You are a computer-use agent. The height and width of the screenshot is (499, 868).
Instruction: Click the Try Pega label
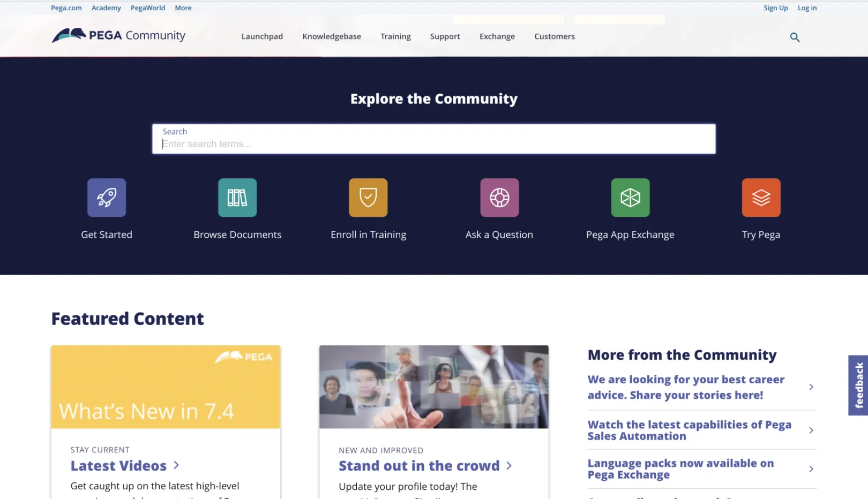click(x=761, y=235)
